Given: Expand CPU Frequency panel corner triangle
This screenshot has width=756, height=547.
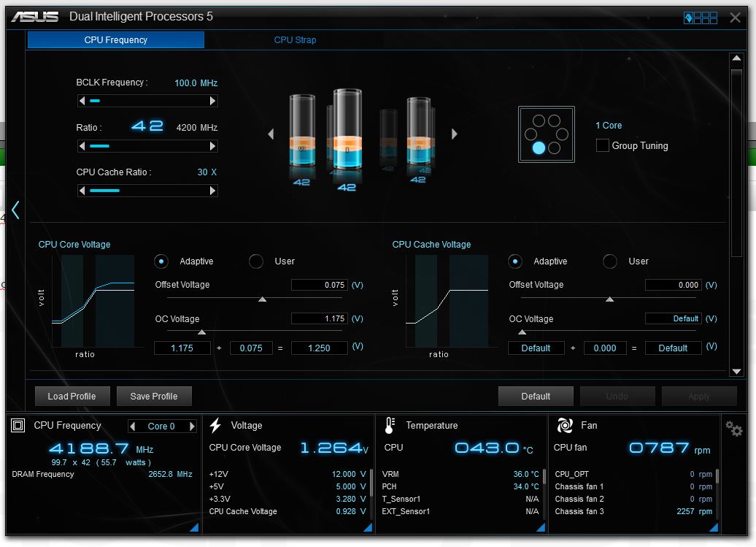Looking at the screenshot, I should (x=194, y=527).
